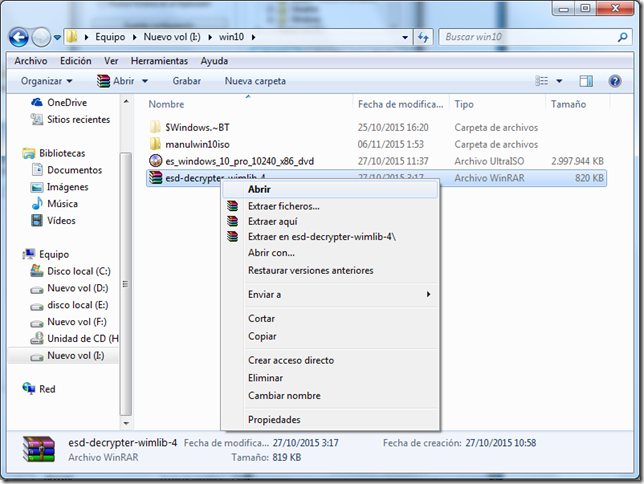Image resolution: width=644 pixels, height=484 pixels.
Task: Open the Organizar dropdown
Action: pos(46,81)
